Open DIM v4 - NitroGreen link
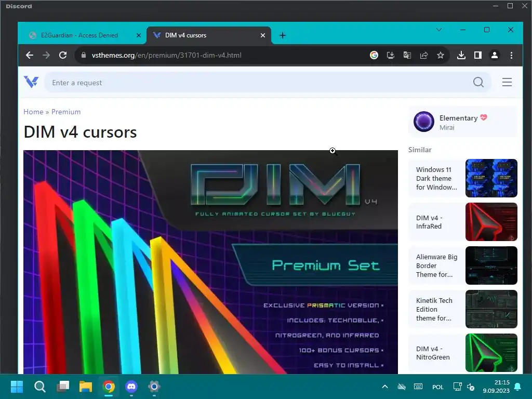This screenshot has height=399, width=532. 433,353
